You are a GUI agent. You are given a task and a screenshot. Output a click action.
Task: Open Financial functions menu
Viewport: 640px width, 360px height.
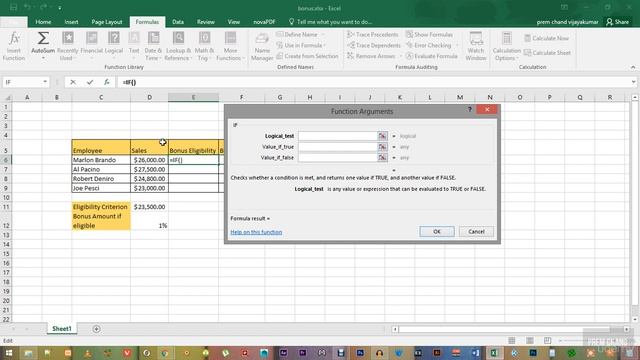[x=91, y=46]
